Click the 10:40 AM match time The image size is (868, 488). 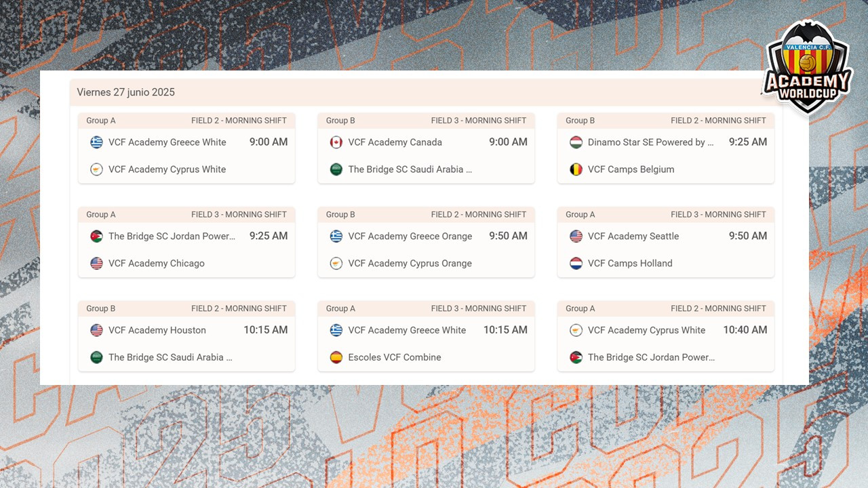(x=745, y=331)
